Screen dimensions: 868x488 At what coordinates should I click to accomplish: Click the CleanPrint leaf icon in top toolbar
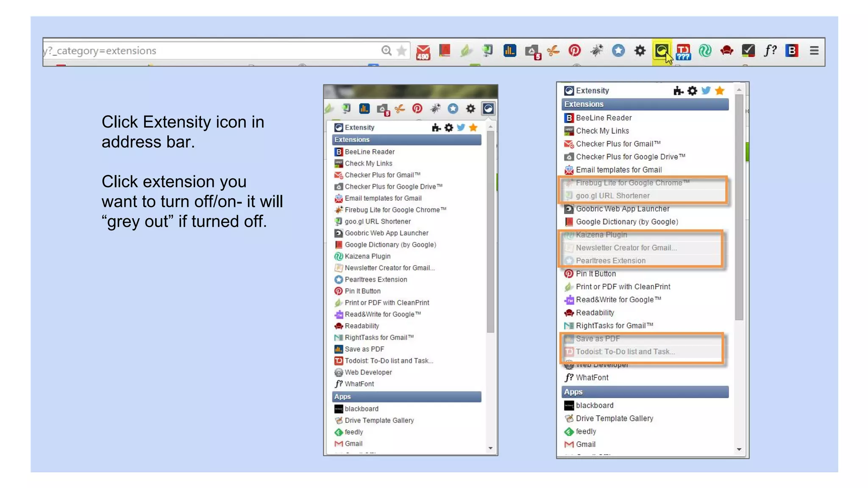(466, 51)
